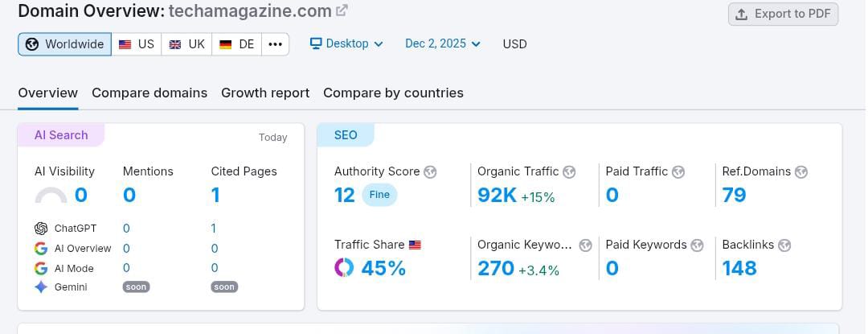Click the Export to PDF button
Screen dimensions: 868x334
tap(783, 14)
